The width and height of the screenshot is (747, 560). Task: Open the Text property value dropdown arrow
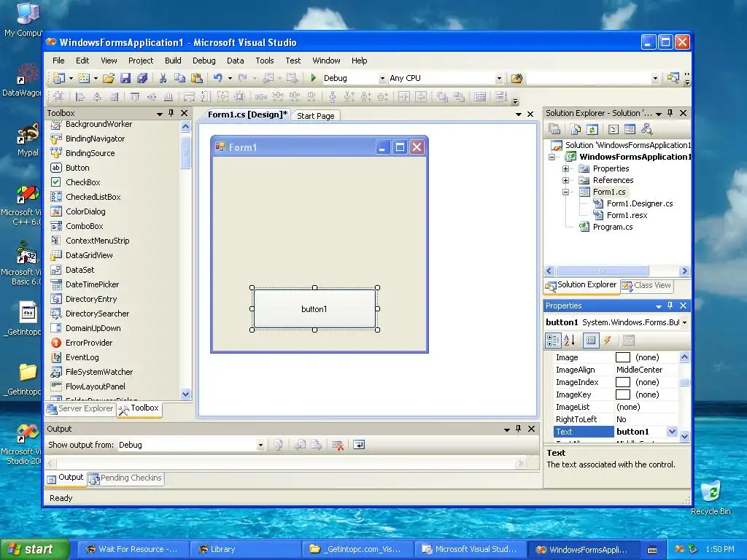(672, 432)
